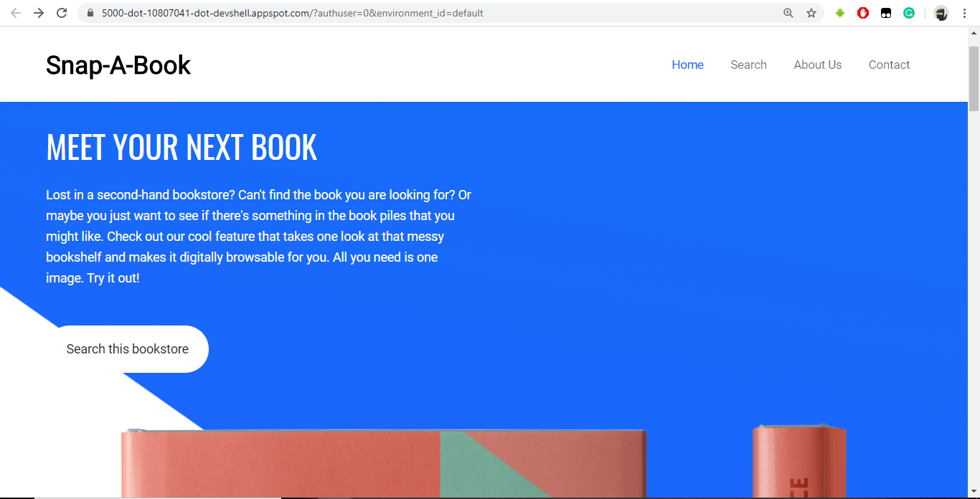Click the Snap-A-Book site logo
Viewport: 980px width, 499px height.
(x=118, y=65)
